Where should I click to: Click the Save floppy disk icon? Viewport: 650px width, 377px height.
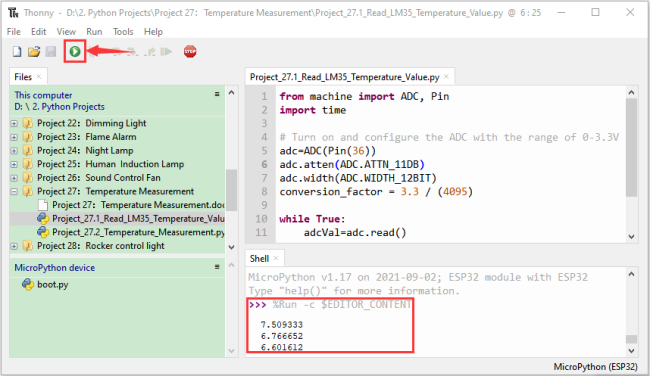(x=51, y=52)
